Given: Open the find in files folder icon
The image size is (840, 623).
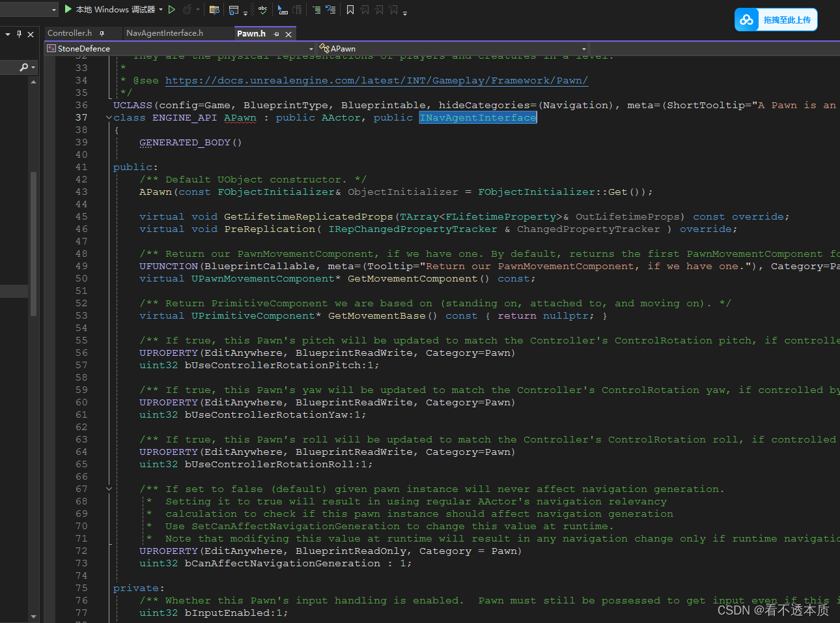Looking at the screenshot, I should click(214, 10).
